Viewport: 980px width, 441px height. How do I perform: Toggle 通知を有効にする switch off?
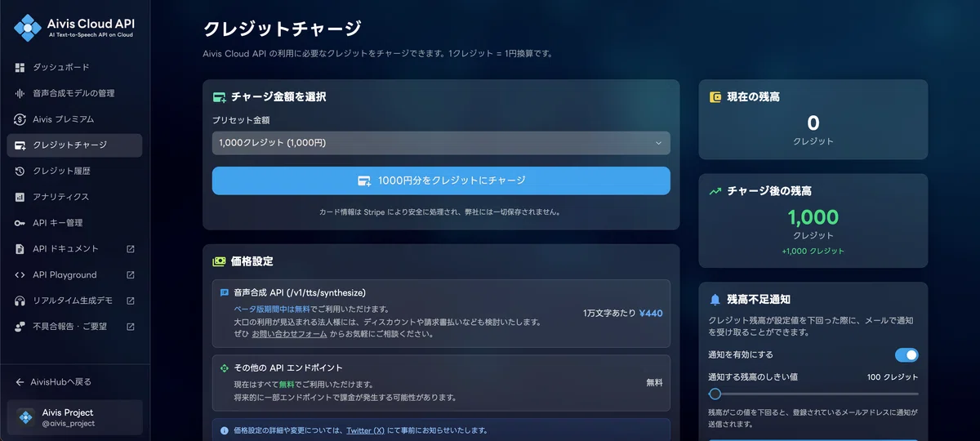[x=906, y=354]
